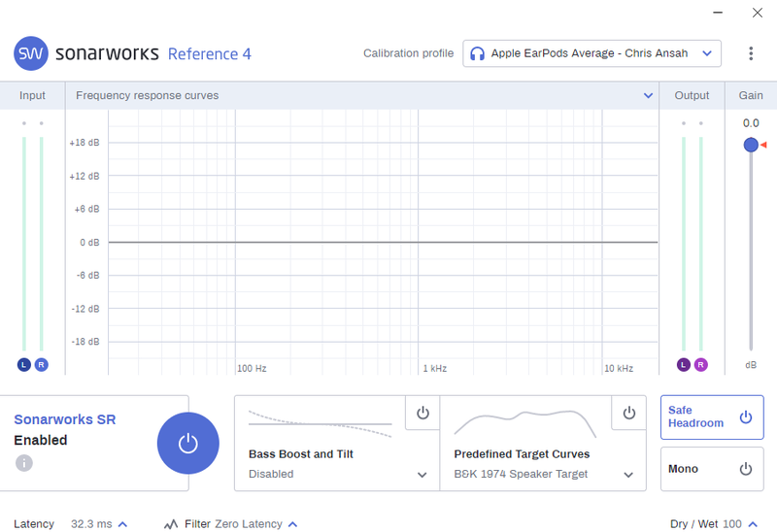Click the +18 dB axis label

84,143
